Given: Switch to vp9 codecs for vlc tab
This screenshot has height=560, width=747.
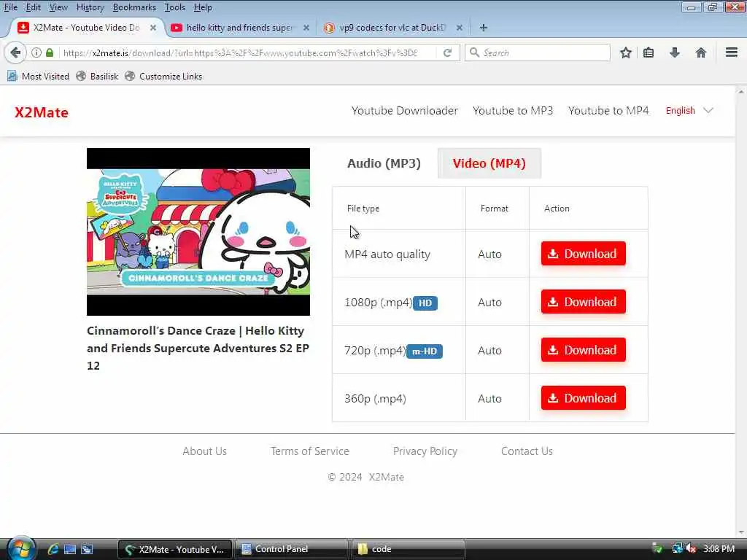Looking at the screenshot, I should 392,28.
